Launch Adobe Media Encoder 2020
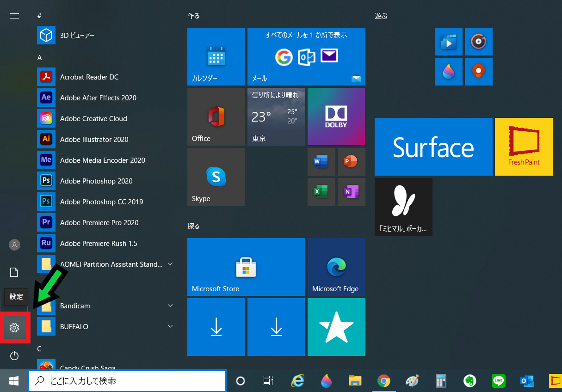The height and width of the screenshot is (392, 562). click(x=104, y=160)
